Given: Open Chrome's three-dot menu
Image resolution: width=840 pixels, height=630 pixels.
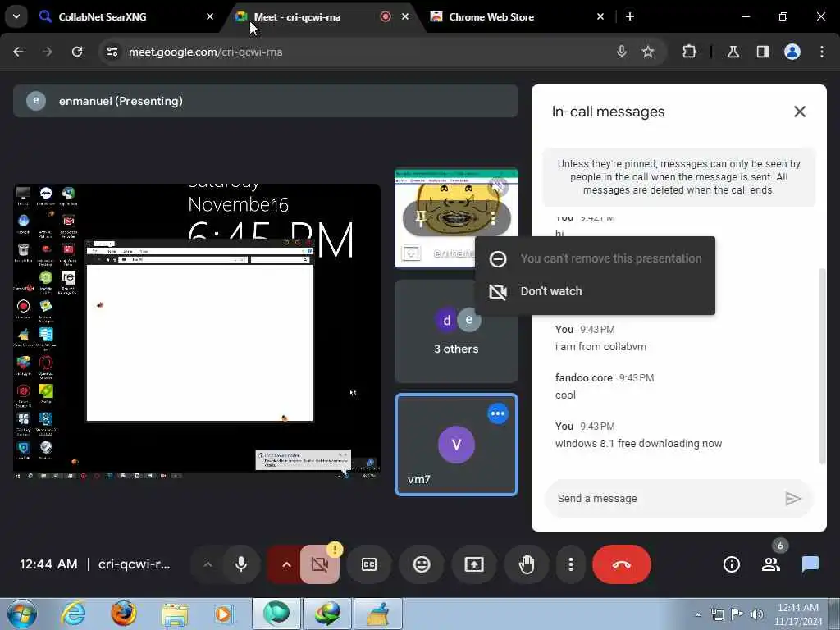Looking at the screenshot, I should pos(822,52).
